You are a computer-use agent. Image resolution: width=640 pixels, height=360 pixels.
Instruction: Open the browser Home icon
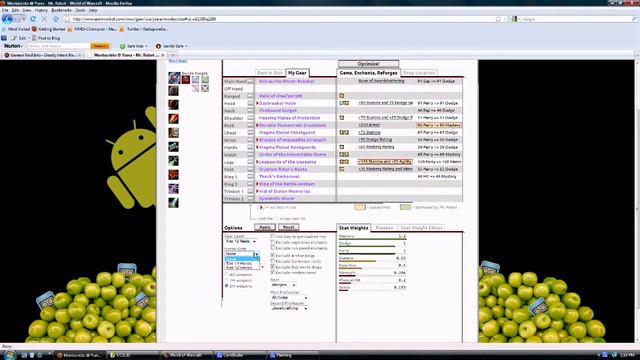point(56,19)
